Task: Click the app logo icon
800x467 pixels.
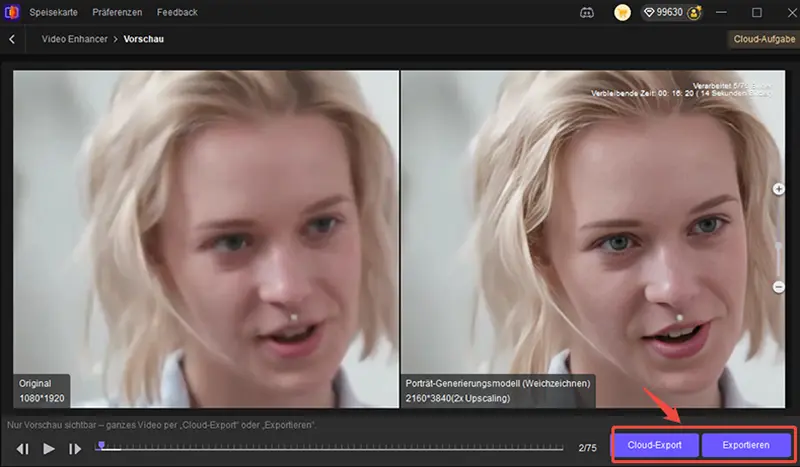Action: click(x=11, y=12)
